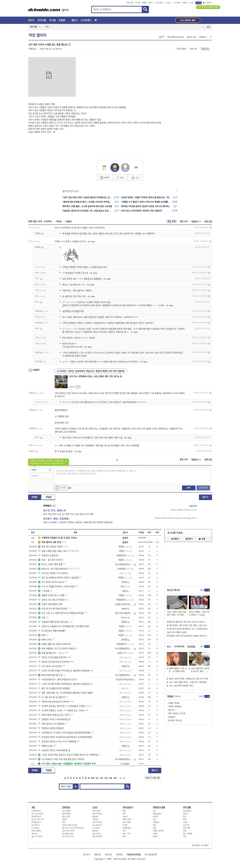Focus the 비밀번호 password field
This screenshot has width=240, height=868.
click(41, 476)
